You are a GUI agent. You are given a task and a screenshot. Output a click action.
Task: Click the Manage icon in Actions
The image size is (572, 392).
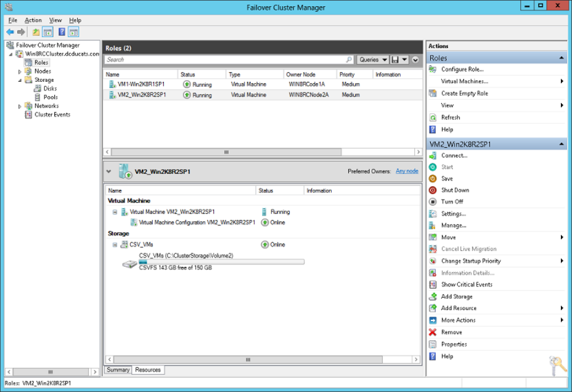(433, 225)
